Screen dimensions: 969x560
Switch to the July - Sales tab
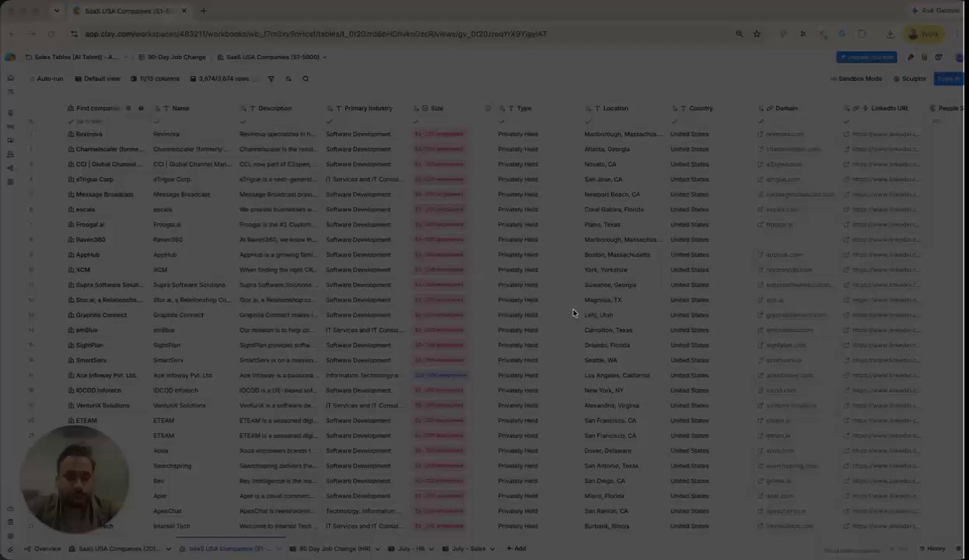pos(464,549)
